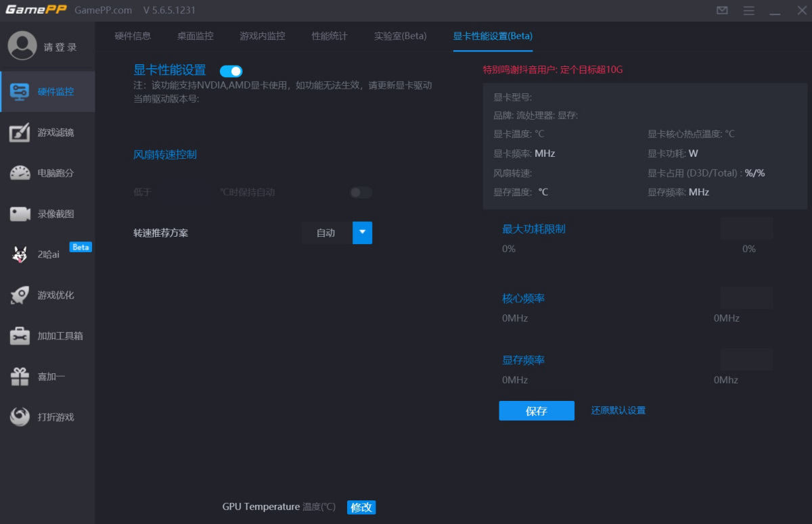The image size is (812, 524).
Task: Enable the fan keep-auto temperature toggle
Action: point(360,192)
